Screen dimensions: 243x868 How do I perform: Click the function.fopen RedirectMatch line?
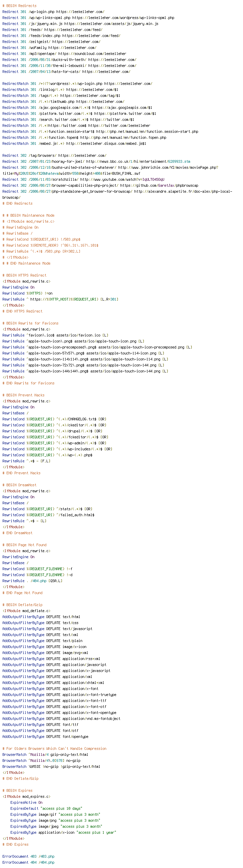84,138
